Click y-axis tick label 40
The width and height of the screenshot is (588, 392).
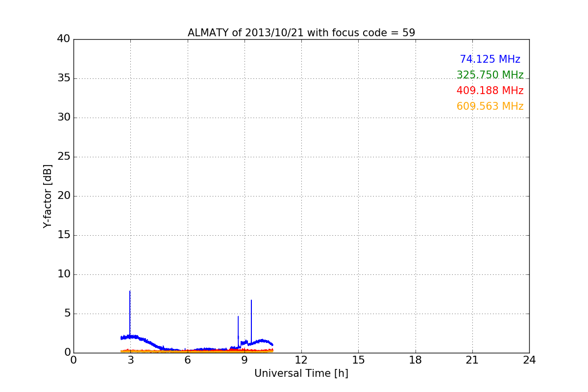coord(64,39)
